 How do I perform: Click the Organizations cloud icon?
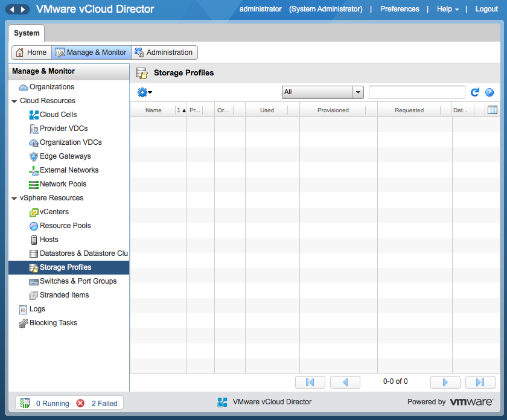tap(24, 87)
